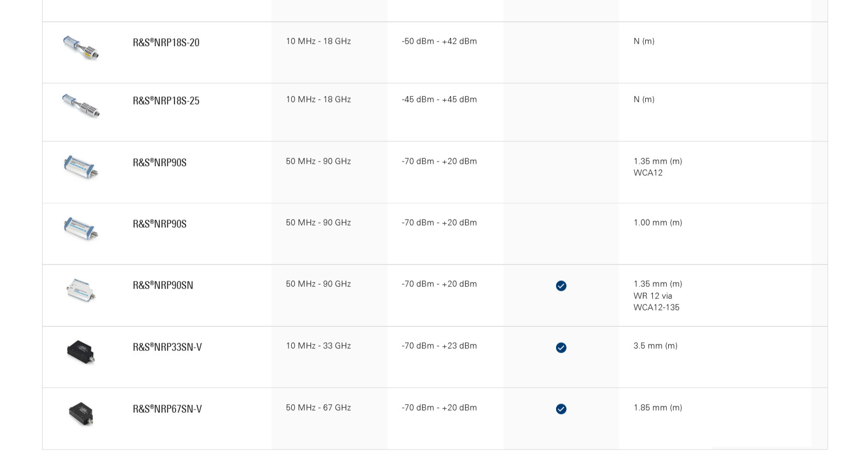Click the -50 dBm - +42 dBm power range
868x473 pixels.
coord(439,42)
